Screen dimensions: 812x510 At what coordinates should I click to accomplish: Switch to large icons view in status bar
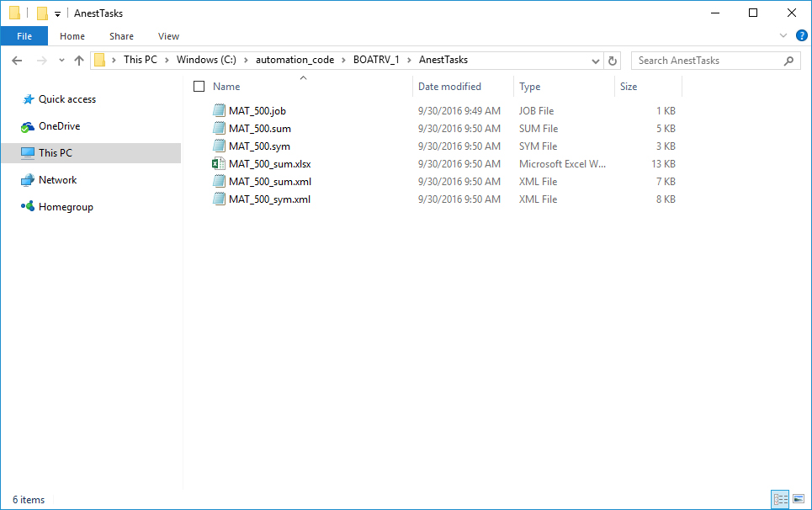(798, 500)
